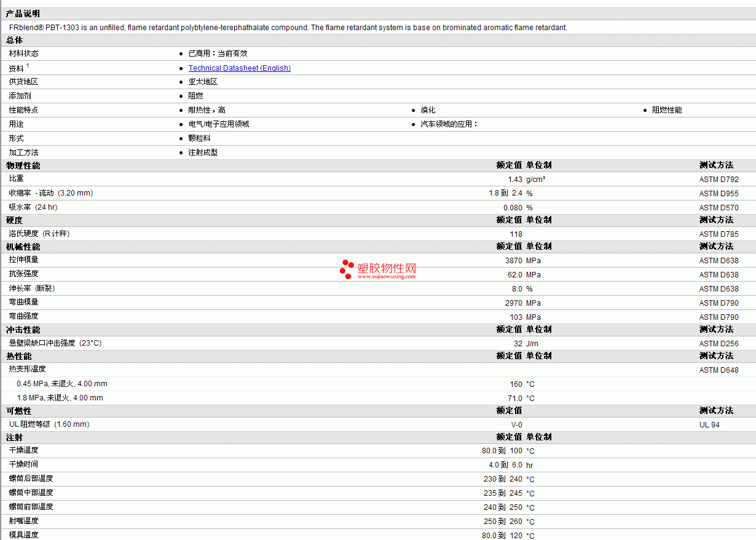Select the 供货地区 row label
This screenshot has height=540, width=756.
(23, 82)
